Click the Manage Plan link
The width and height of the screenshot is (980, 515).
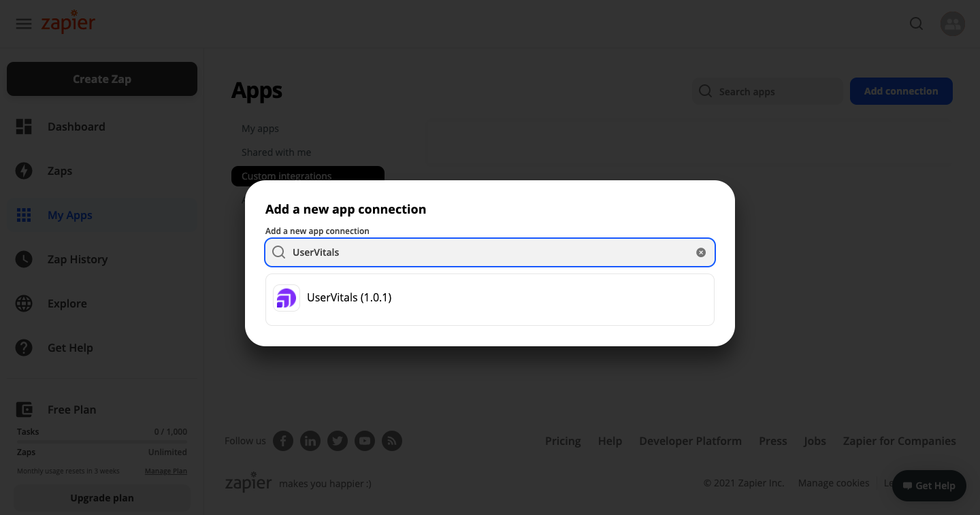pyautogui.click(x=165, y=471)
